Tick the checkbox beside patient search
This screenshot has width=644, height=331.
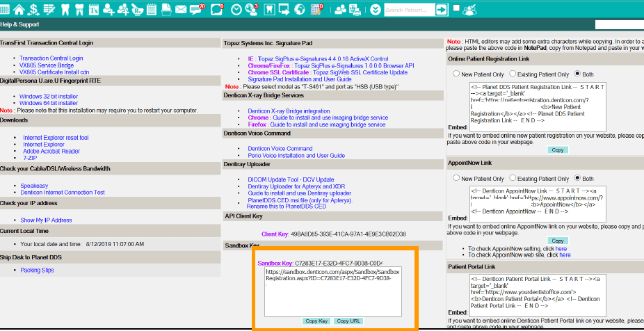coord(456,8)
